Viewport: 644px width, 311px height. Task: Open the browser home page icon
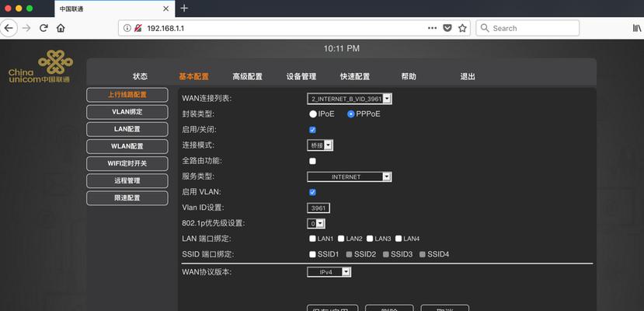[61, 28]
